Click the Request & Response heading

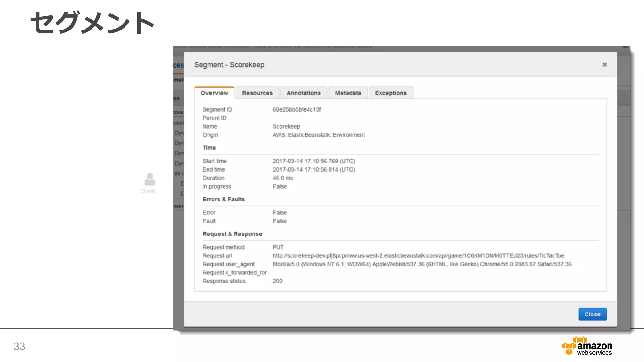pyautogui.click(x=232, y=234)
